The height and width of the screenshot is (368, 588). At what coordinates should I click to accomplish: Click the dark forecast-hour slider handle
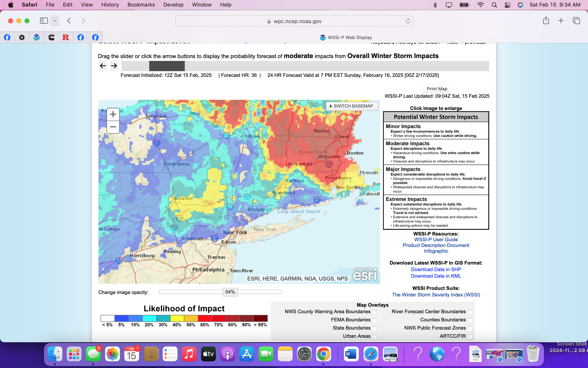click(x=167, y=66)
